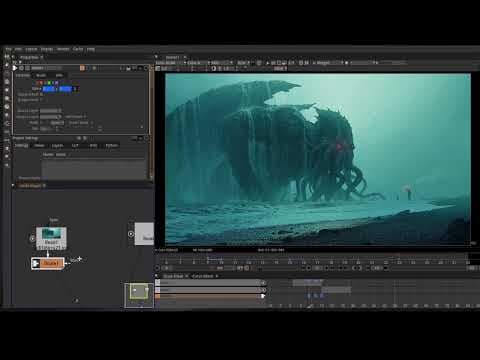Image resolution: width=480 pixels, height=360 pixels.
Task: Toggle visibility of first dope sheet row
Action: pyautogui.click(x=263, y=283)
